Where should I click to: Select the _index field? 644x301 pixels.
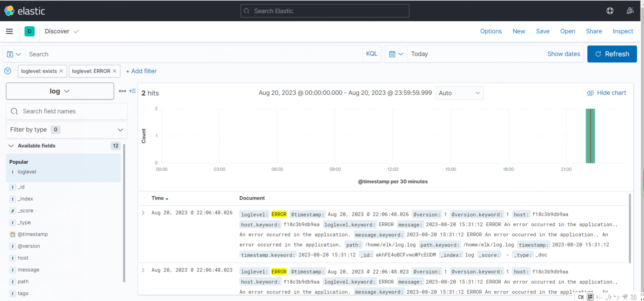(26, 199)
